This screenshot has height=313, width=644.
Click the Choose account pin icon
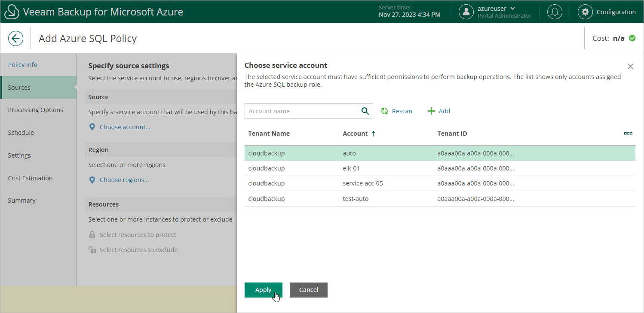92,127
